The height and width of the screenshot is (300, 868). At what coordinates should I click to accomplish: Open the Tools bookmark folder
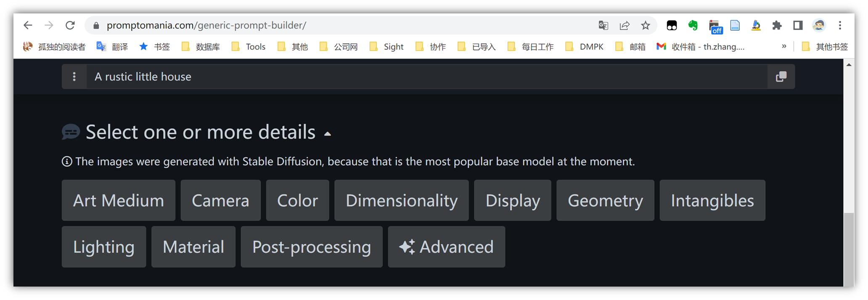[249, 47]
